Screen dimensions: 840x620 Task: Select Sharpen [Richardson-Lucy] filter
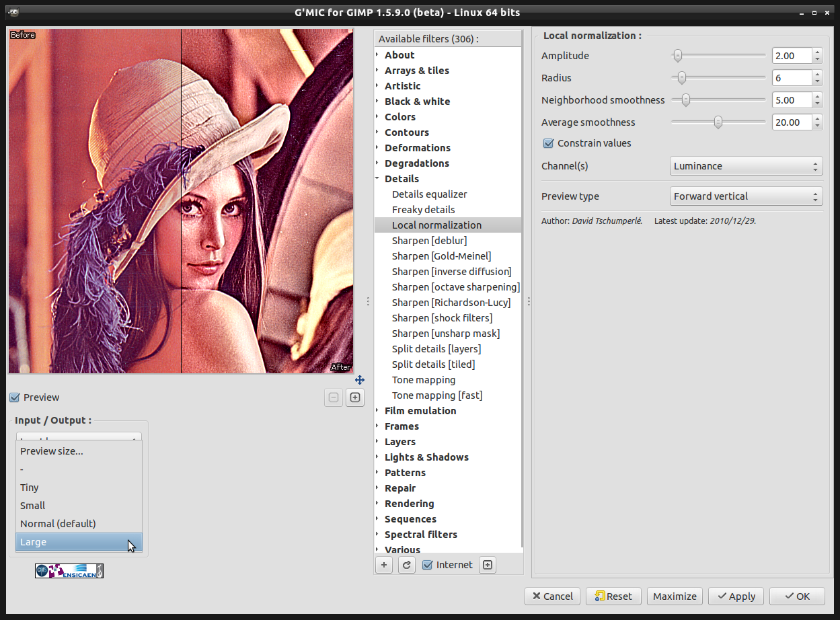[x=448, y=303]
